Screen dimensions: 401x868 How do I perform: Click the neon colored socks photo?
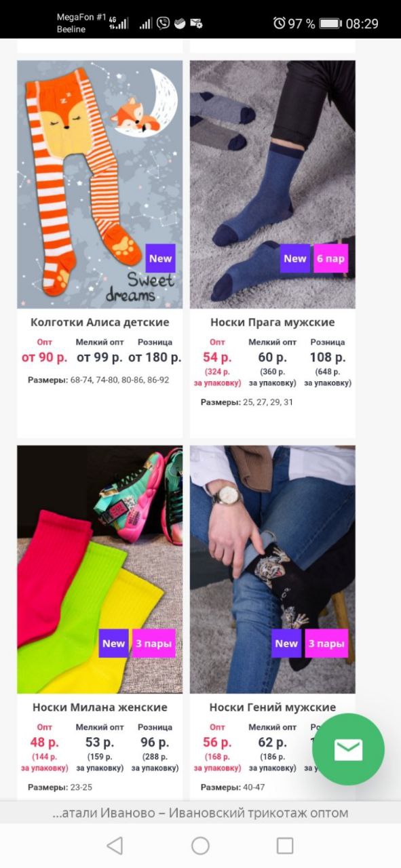[100, 570]
